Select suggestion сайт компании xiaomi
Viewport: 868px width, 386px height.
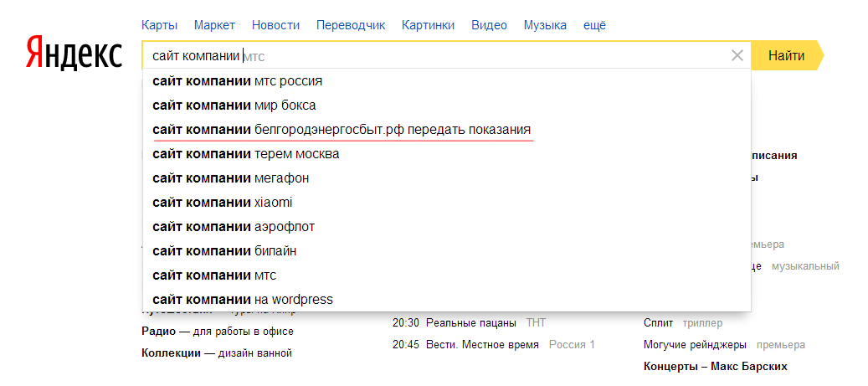(447, 203)
